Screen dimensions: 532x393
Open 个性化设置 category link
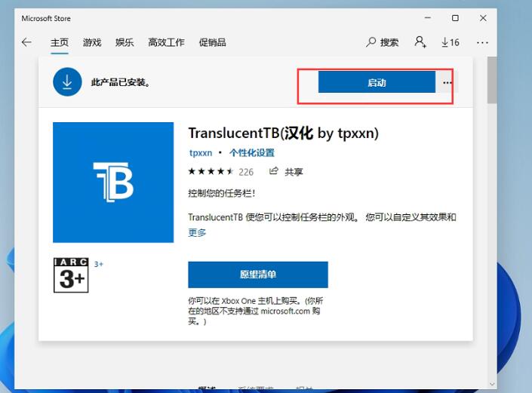pos(252,153)
